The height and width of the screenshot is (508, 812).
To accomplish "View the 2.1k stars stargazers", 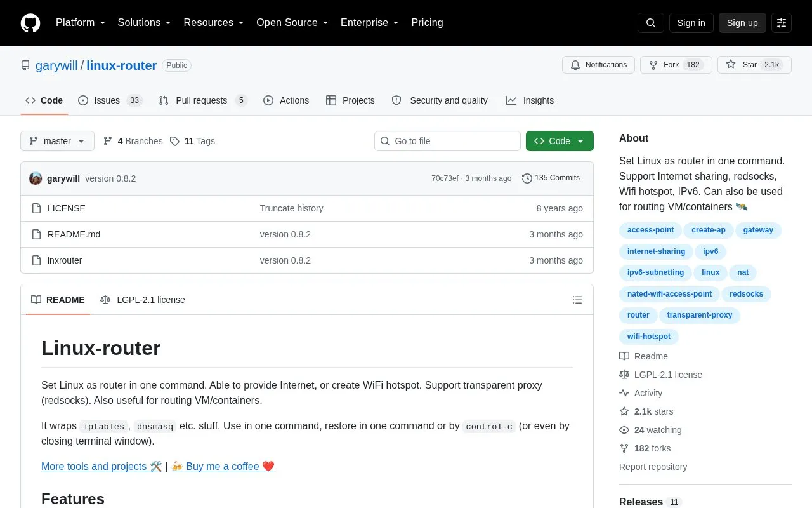I will pos(646,411).
